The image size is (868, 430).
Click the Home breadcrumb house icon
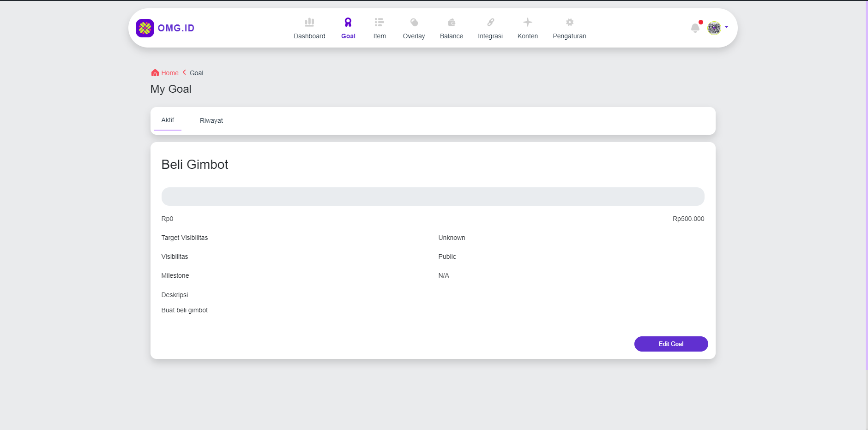tap(155, 73)
